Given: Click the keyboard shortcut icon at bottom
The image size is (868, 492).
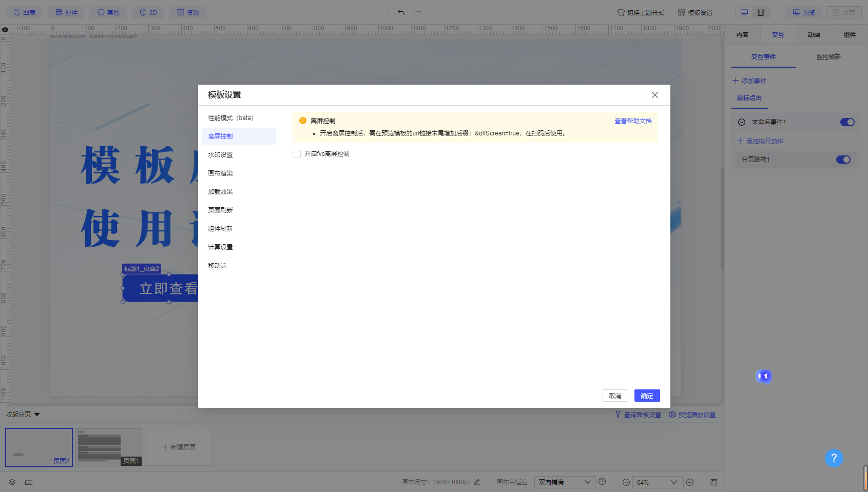Looking at the screenshot, I should tap(29, 482).
